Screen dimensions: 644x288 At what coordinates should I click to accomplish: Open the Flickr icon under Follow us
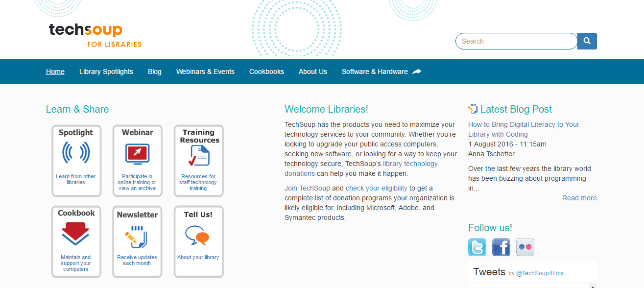coord(525,247)
